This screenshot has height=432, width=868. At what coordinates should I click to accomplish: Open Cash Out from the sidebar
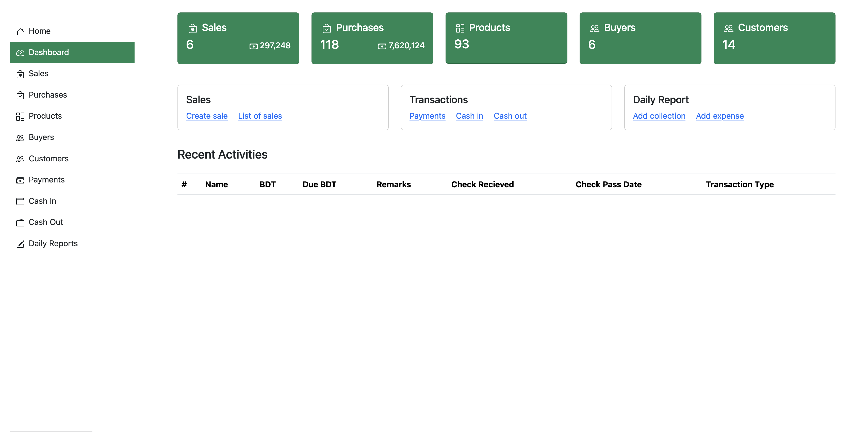pos(72,222)
